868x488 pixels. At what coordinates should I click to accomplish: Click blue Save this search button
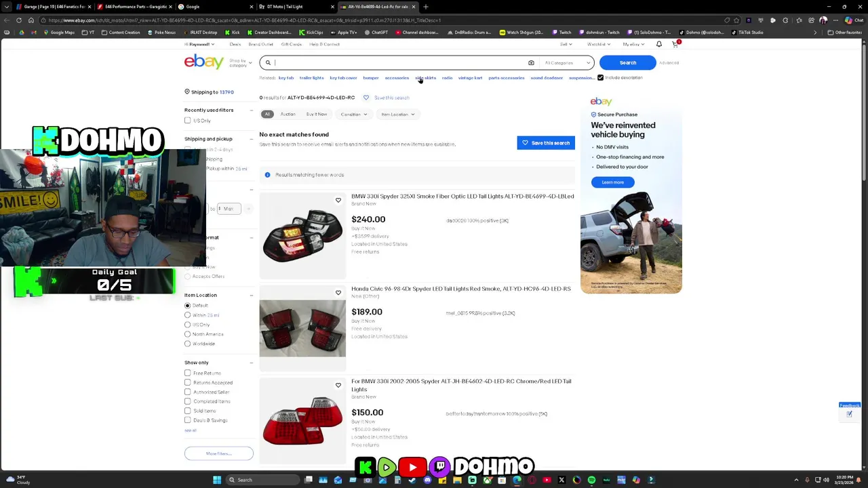click(x=546, y=143)
